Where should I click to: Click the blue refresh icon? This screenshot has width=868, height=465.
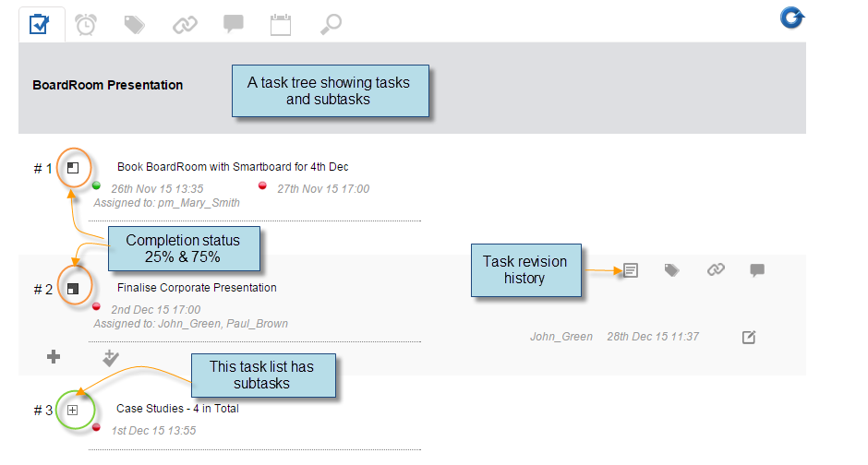(x=792, y=18)
